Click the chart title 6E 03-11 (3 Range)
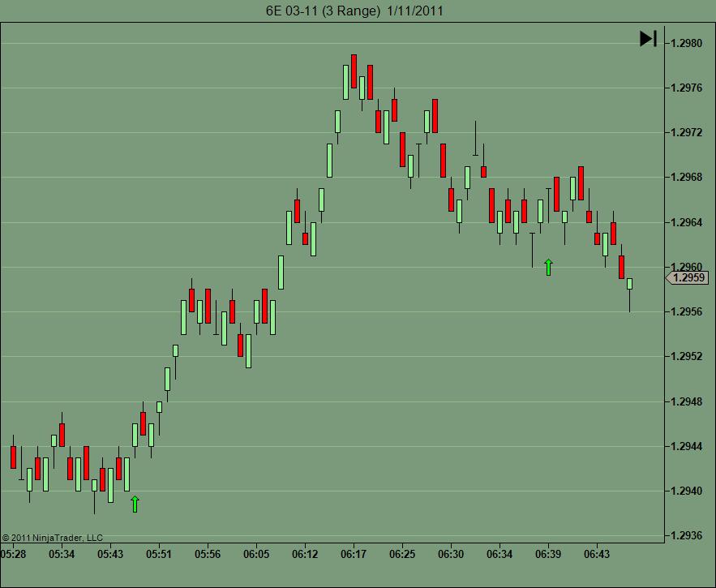 [x=323, y=11]
